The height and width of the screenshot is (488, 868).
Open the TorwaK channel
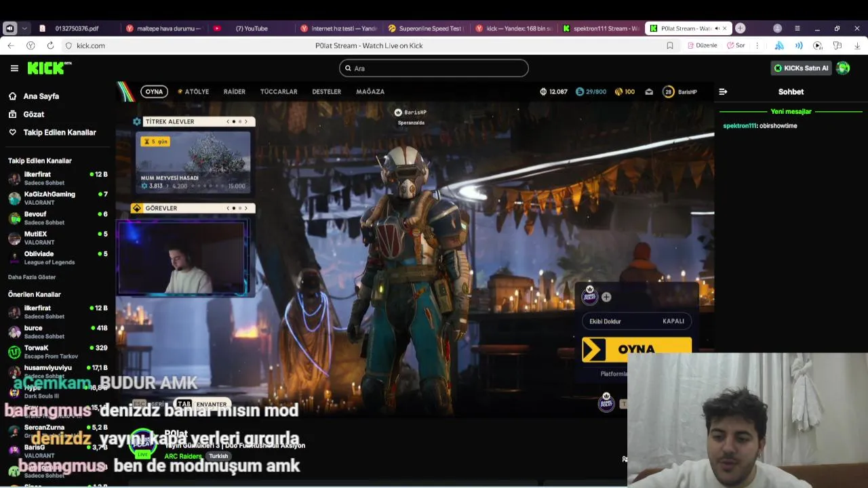click(x=58, y=352)
